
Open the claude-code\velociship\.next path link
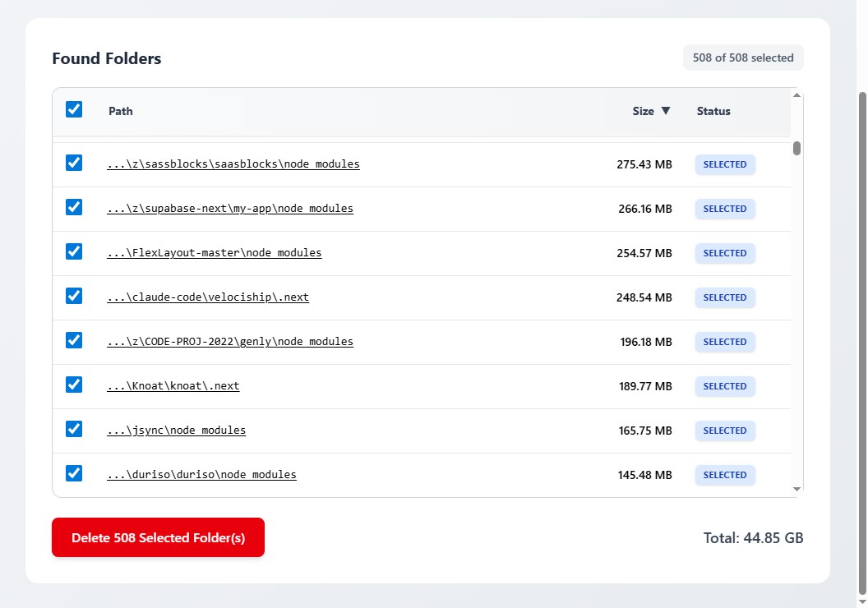[x=208, y=297]
